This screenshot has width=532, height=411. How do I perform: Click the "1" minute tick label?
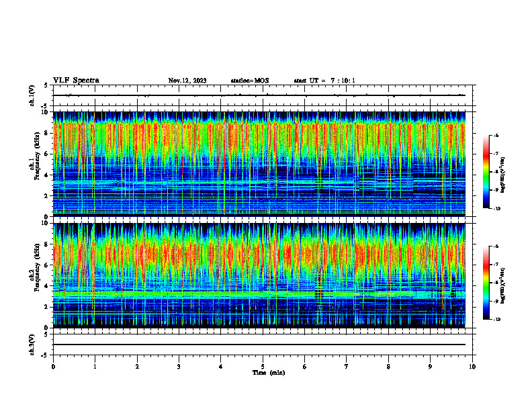[x=95, y=367]
